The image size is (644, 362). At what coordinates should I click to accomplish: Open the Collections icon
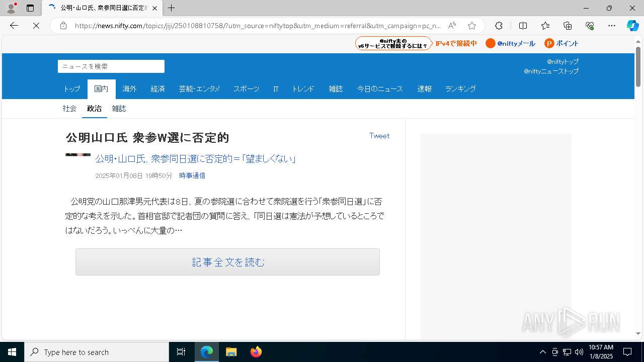click(x=568, y=26)
